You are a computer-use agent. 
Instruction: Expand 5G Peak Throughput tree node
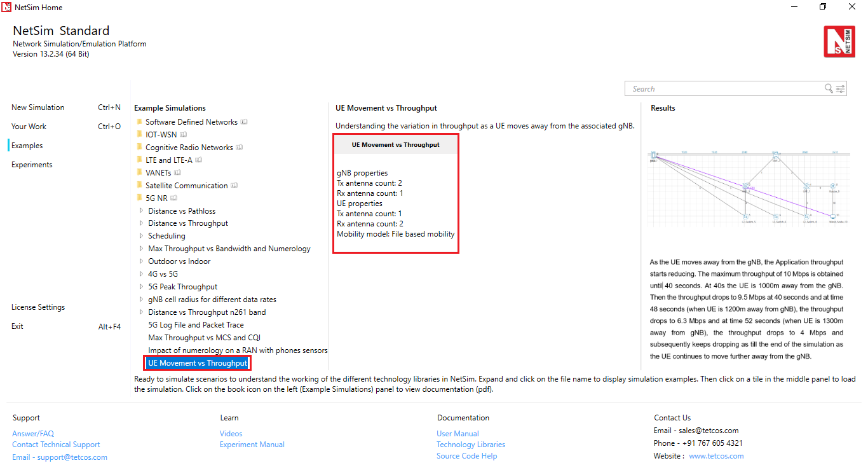141,287
